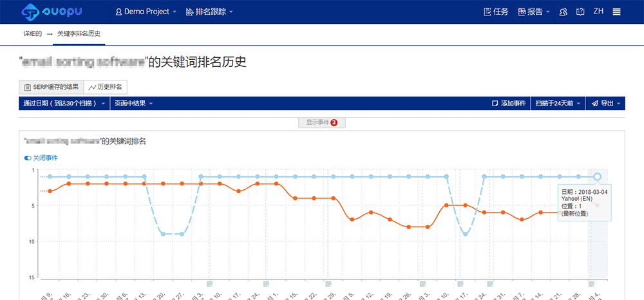Click the 显示事件 button with badge 3
The image size is (644, 300).
(x=322, y=122)
